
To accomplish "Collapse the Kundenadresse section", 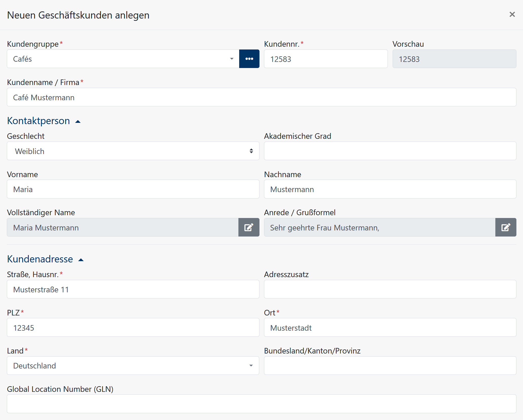I will pyautogui.click(x=45, y=259).
